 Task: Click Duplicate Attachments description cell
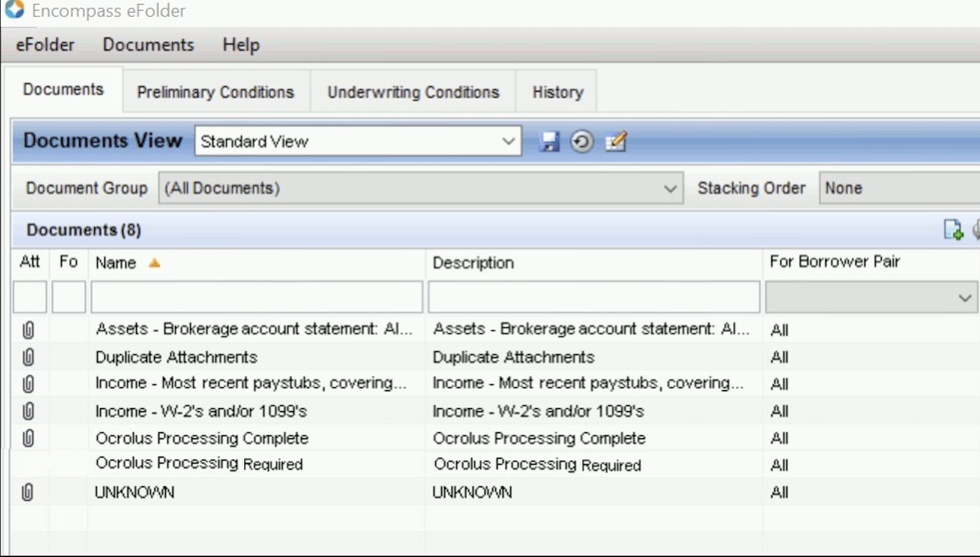513,357
